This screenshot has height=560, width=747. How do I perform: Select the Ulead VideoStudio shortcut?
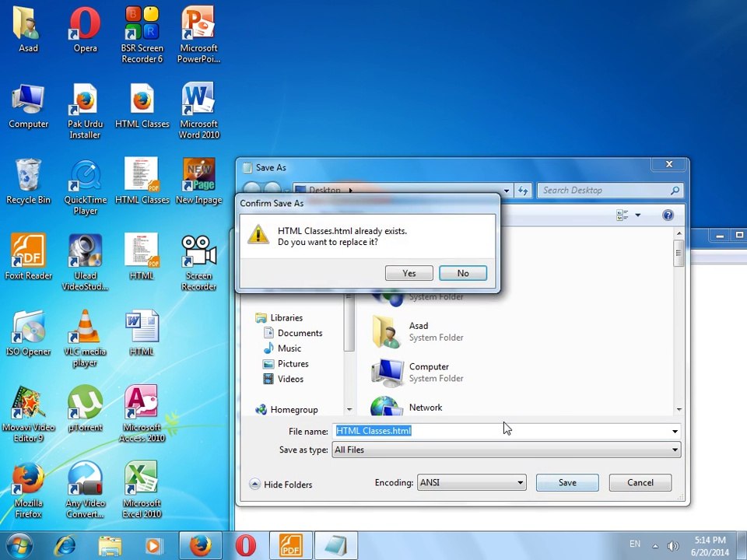click(x=86, y=263)
